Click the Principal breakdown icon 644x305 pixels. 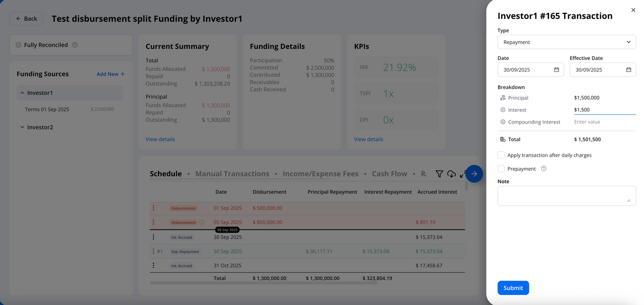pyautogui.click(x=503, y=98)
